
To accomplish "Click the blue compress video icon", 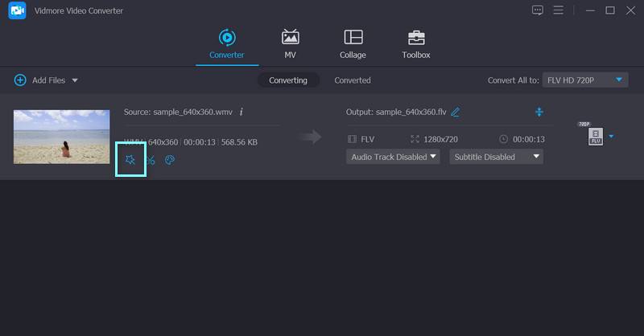I will tap(539, 112).
